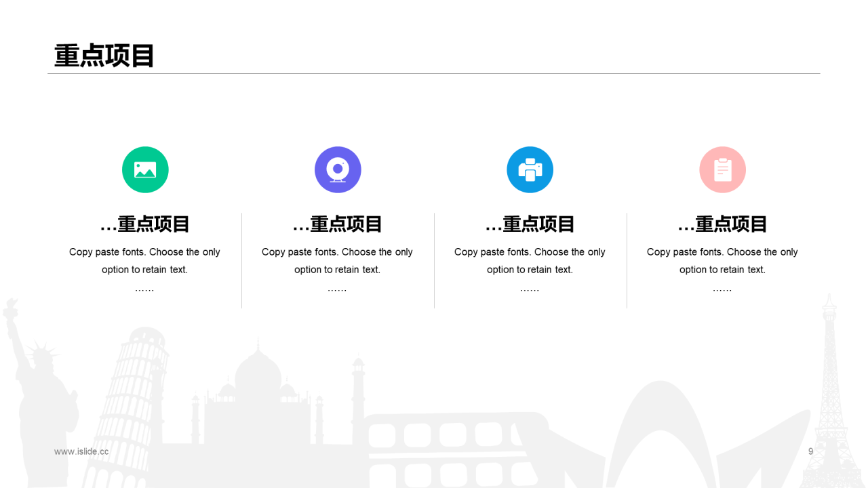Viewport: 868px width, 488px height.
Task: Select the heading under the pink clipboard icon
Action: [723, 224]
